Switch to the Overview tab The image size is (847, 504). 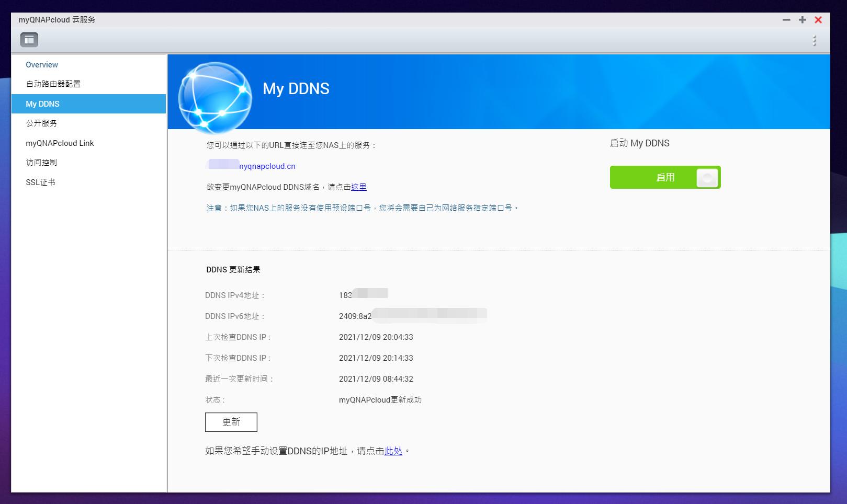[x=42, y=64]
